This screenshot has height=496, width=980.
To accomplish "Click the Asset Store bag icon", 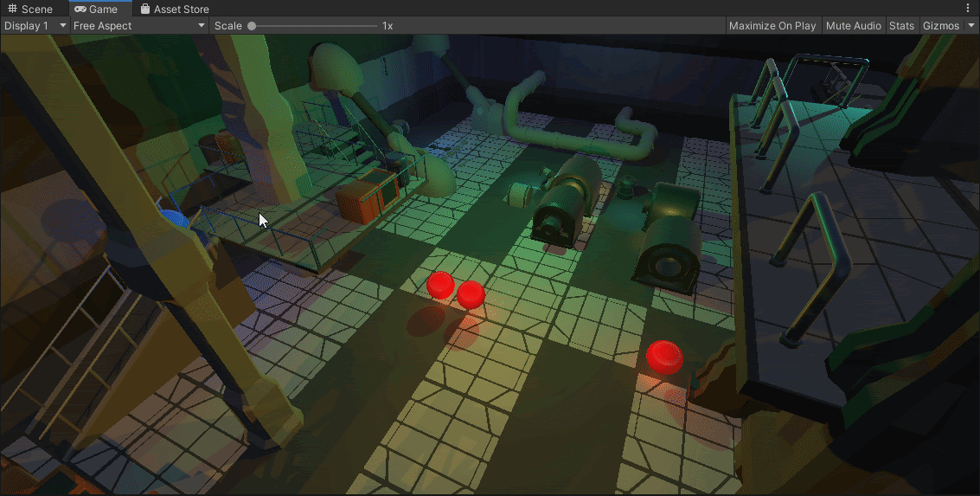I will point(144,10).
